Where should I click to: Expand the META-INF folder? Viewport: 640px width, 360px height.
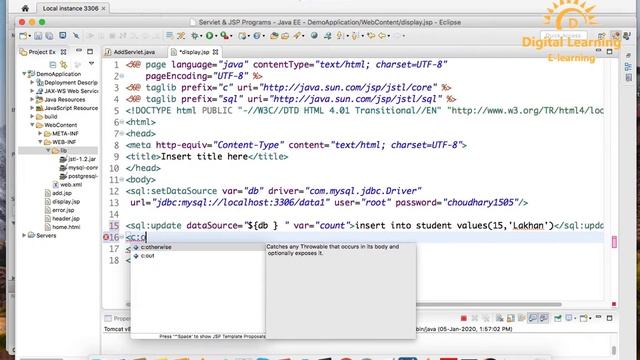coord(40,133)
